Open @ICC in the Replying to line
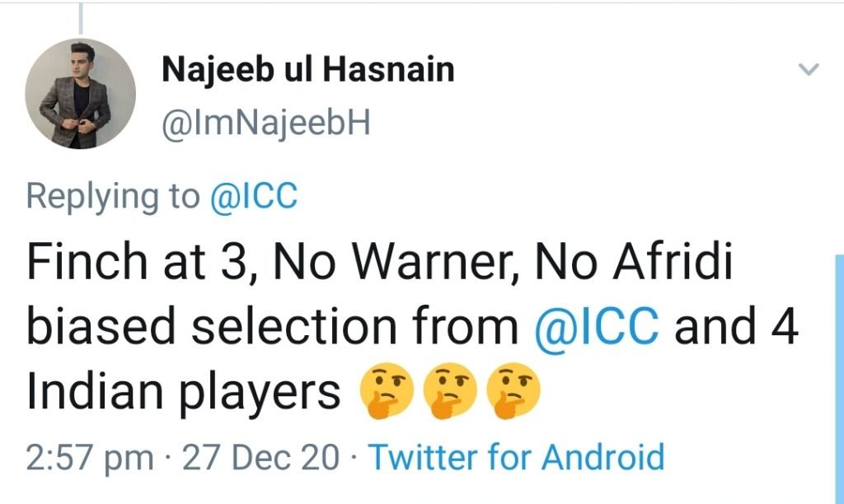 pyautogui.click(x=254, y=196)
